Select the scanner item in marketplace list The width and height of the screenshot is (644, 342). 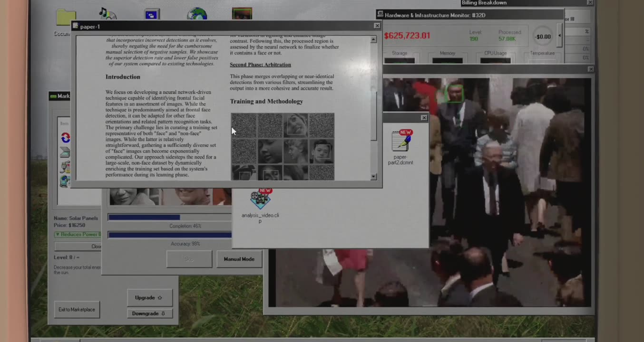click(65, 152)
